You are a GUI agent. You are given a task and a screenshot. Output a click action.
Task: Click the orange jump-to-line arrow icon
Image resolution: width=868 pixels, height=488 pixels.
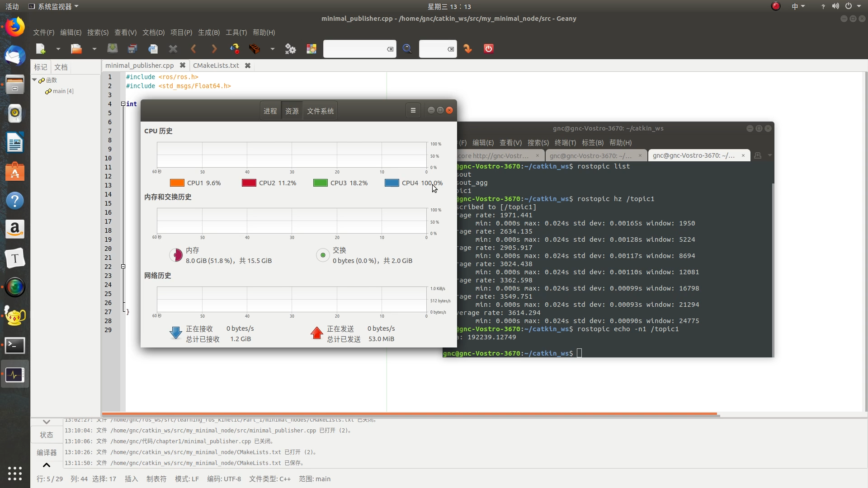(x=468, y=49)
